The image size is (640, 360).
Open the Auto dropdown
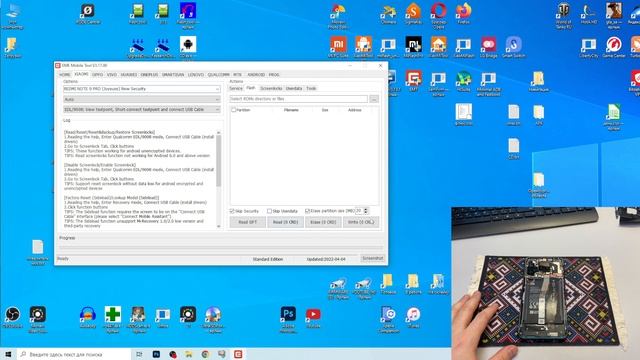[x=142, y=99]
